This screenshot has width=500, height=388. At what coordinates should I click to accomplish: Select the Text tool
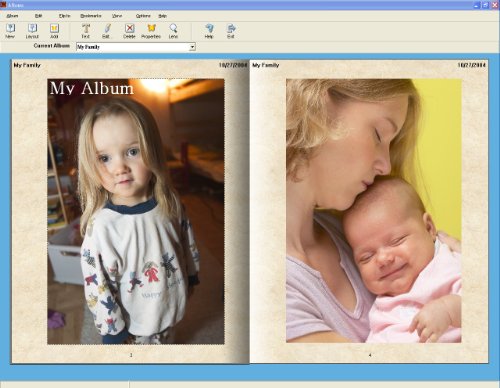86,31
